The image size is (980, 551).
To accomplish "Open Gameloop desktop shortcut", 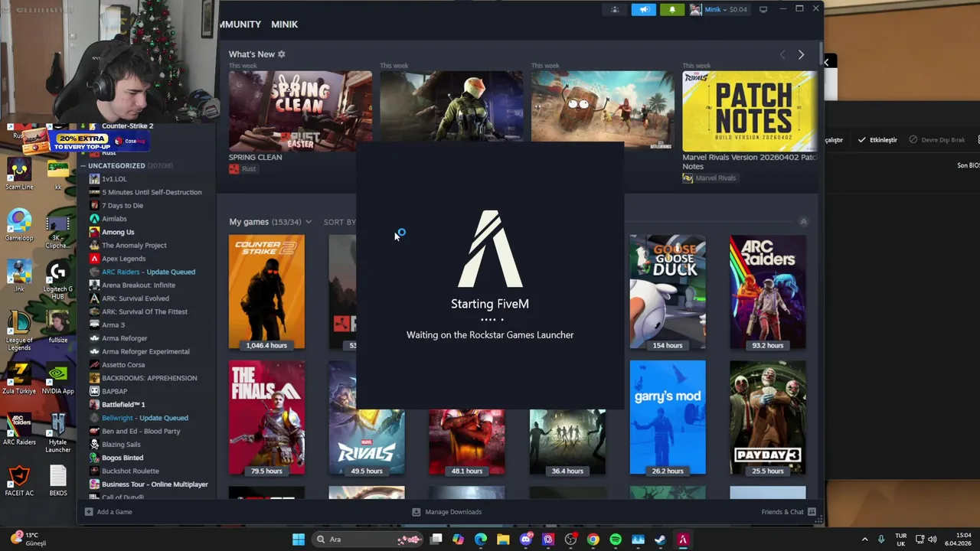I will [19, 226].
